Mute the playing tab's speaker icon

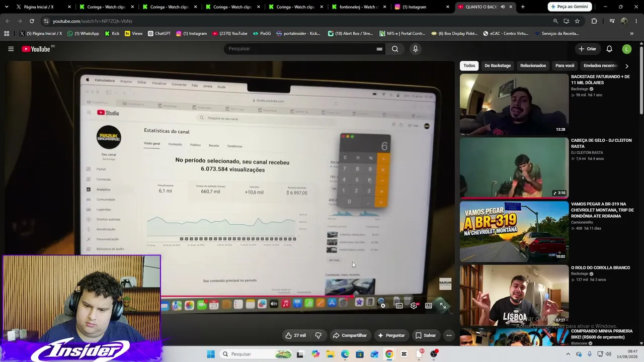[502, 7]
